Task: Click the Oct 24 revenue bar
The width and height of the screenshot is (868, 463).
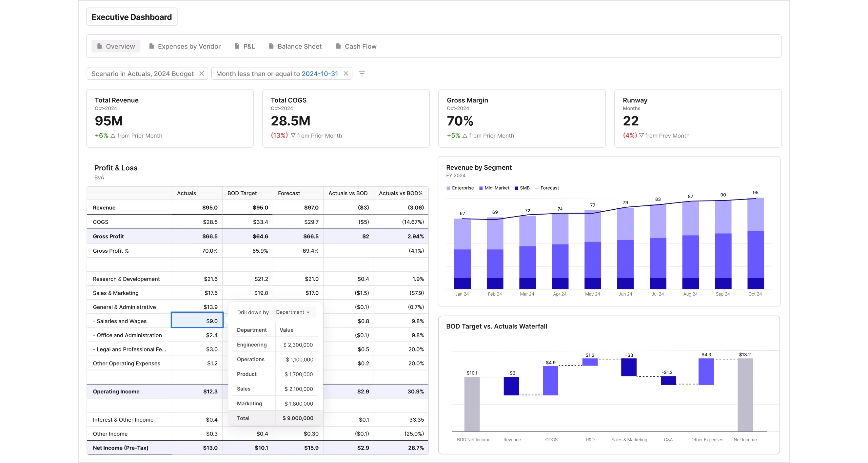Action: click(756, 243)
